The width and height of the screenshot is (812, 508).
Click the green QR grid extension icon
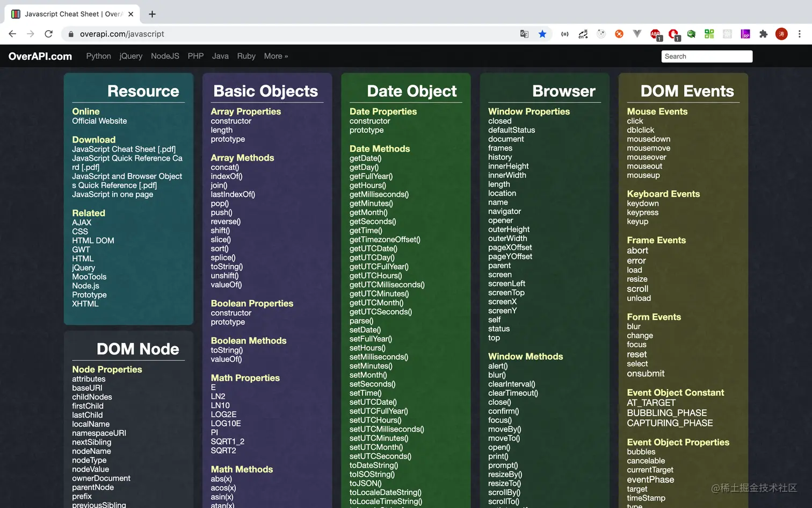click(709, 34)
